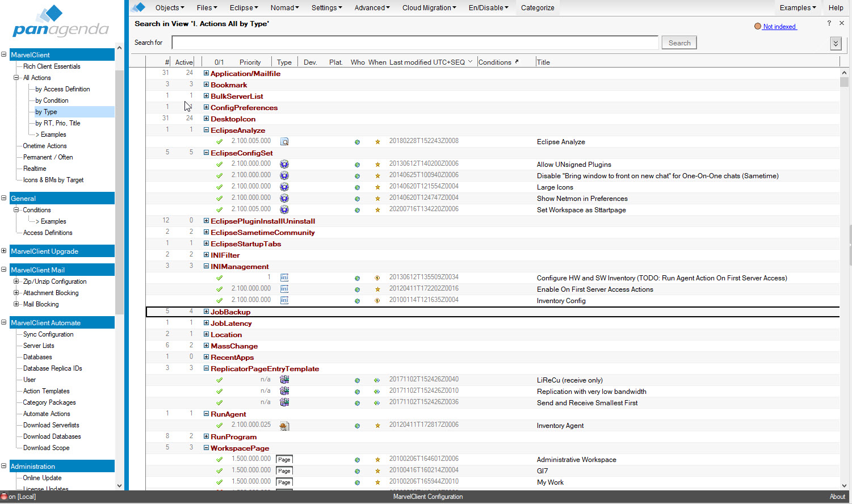Toggle green checkmark for Eclipse Analyze
The height and width of the screenshot is (504, 852).
click(x=219, y=141)
